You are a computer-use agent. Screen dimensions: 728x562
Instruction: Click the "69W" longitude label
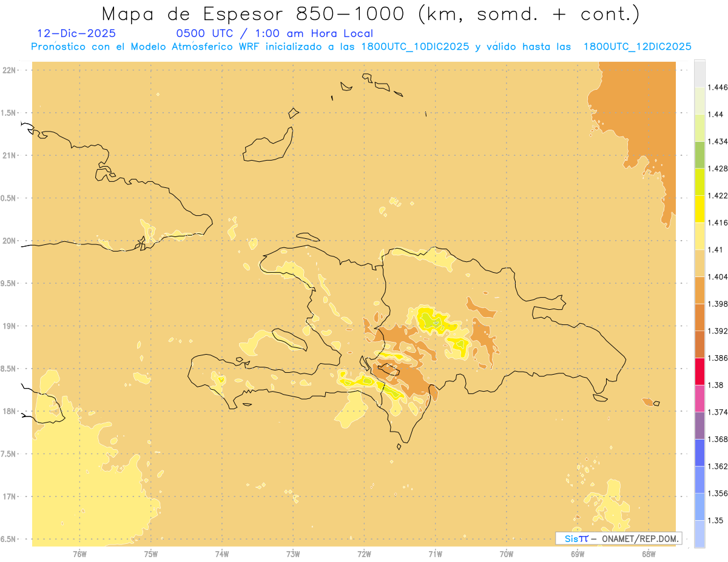pyautogui.click(x=578, y=554)
